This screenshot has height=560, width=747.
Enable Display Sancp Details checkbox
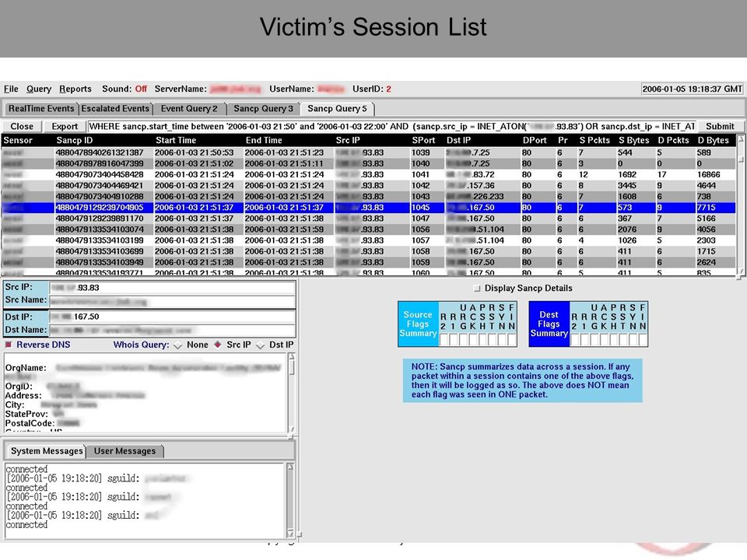click(x=477, y=289)
